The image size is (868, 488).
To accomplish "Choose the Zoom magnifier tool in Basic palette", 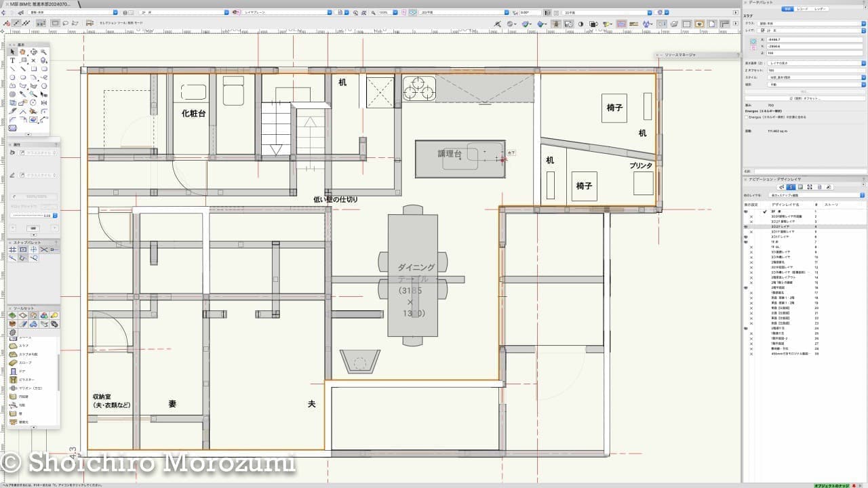I will click(x=44, y=52).
